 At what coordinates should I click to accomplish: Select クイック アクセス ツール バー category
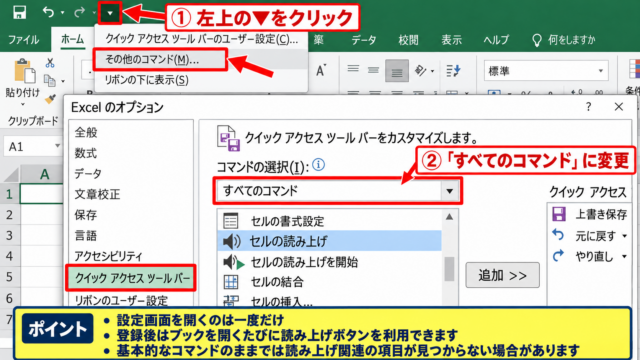pyautogui.click(x=131, y=278)
